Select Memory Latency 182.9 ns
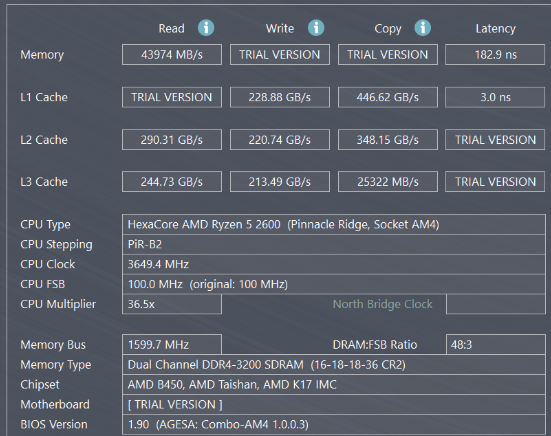 (495, 54)
